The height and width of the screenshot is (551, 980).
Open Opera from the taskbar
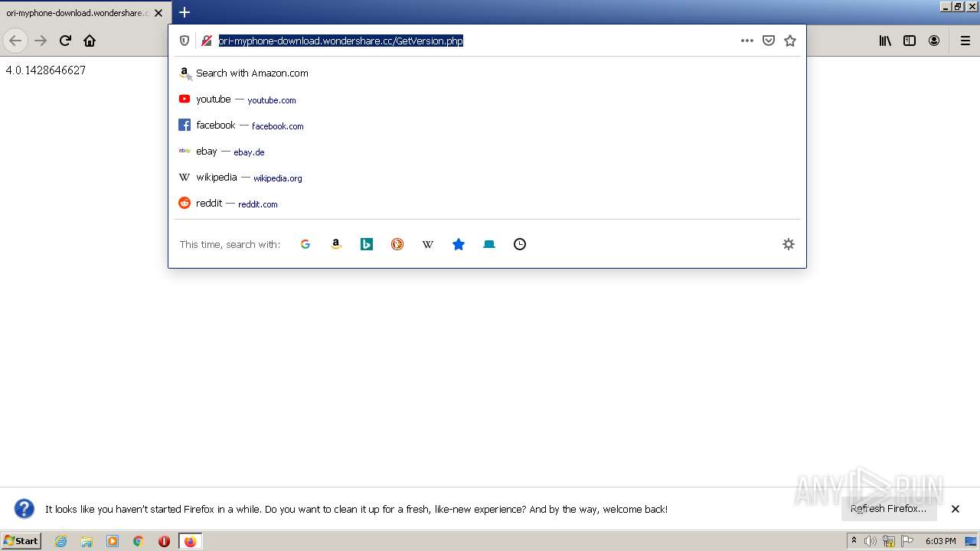[164, 541]
